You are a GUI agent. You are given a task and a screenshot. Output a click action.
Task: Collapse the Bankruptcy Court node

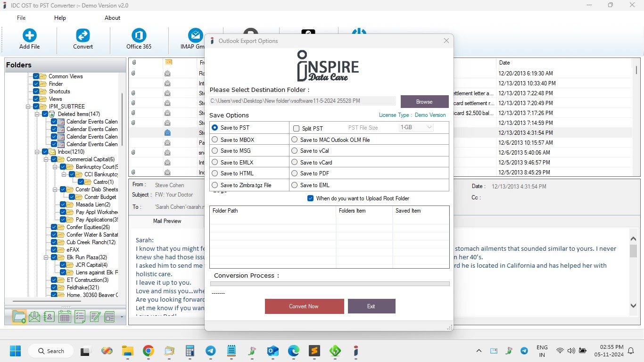55,167
